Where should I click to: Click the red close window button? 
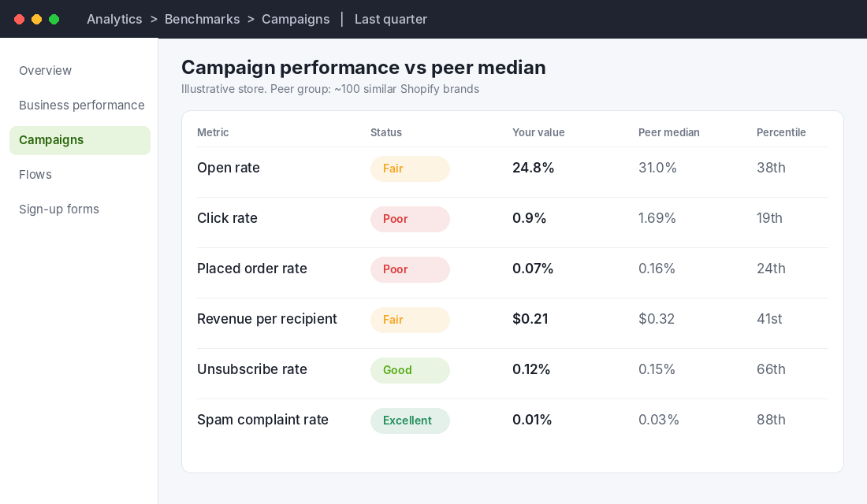tap(20, 20)
